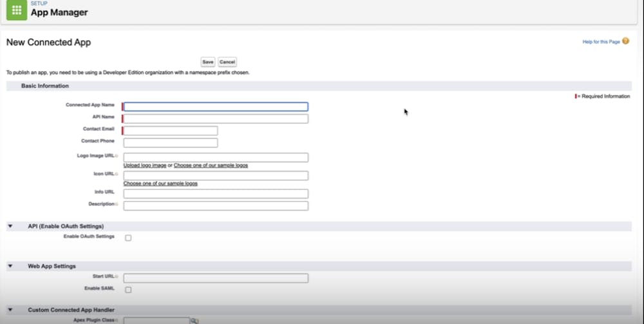
Task: Focus the Info URL field
Action: coord(216,193)
